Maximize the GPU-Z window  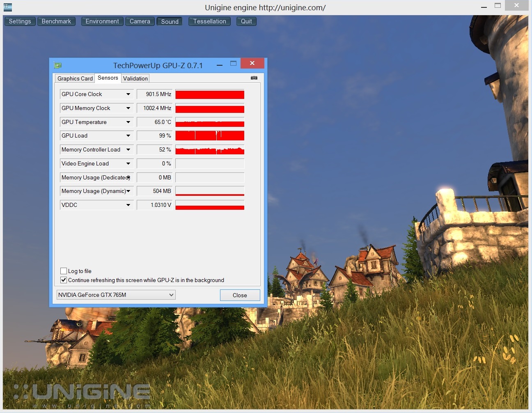point(233,64)
